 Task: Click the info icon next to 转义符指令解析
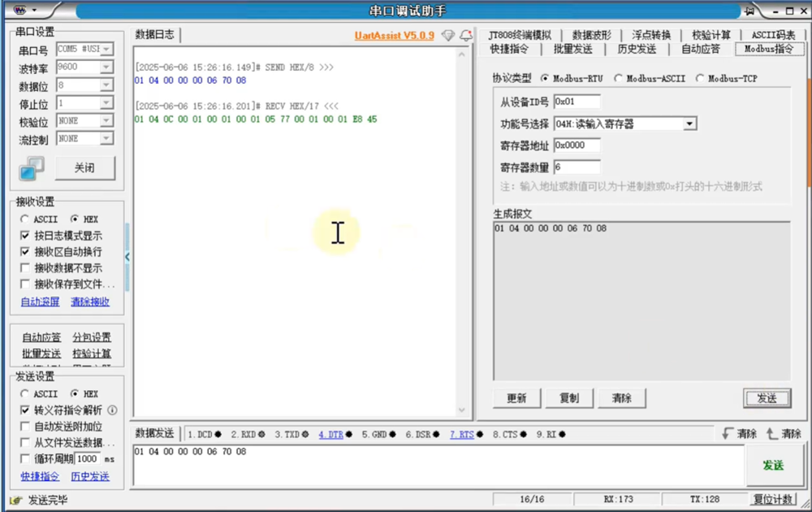coord(112,410)
